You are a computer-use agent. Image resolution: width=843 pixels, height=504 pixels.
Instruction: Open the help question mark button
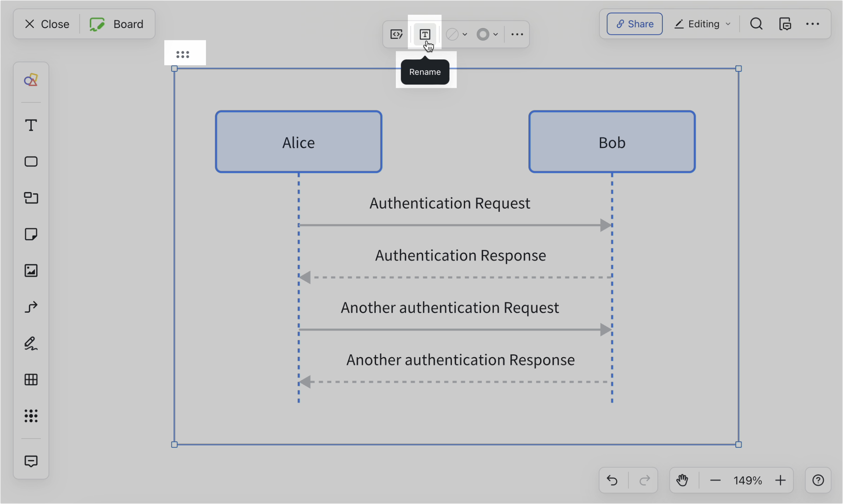pos(818,480)
